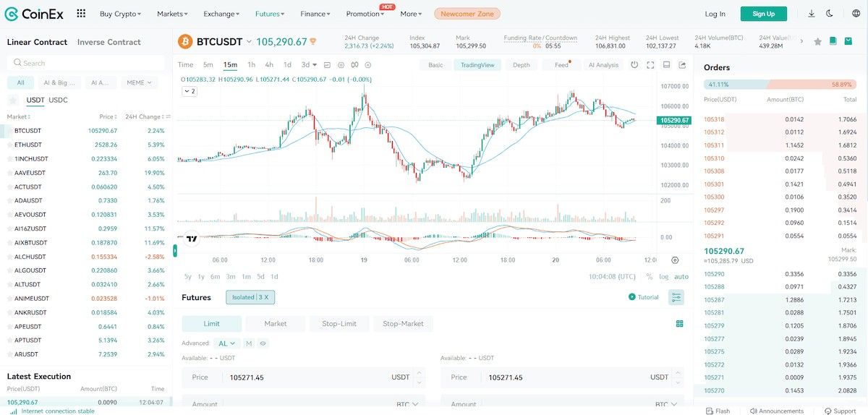The width and height of the screenshot is (868, 415).
Task: Collapse the market list side handle
Action: click(174, 250)
